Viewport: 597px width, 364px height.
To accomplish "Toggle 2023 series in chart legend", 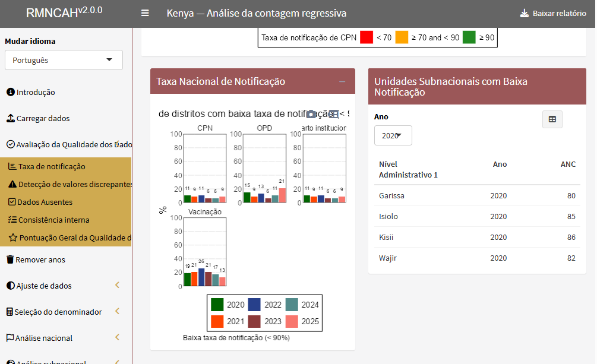I will [265, 322].
